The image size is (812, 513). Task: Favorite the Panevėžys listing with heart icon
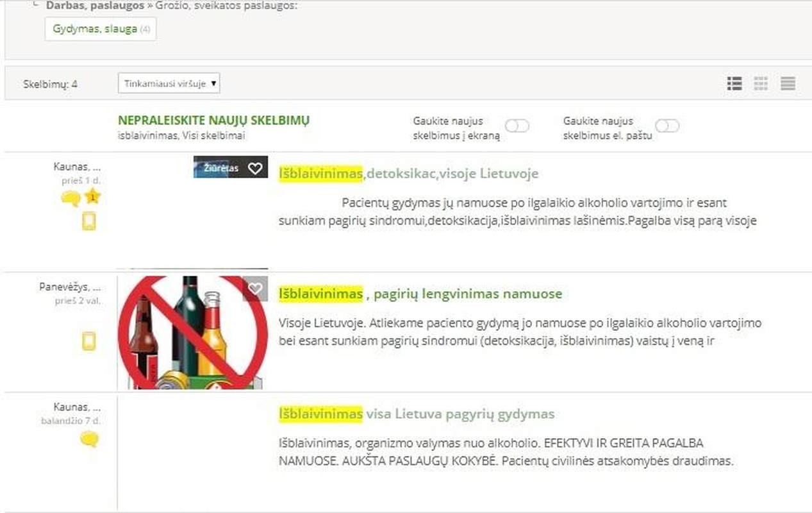coord(255,289)
